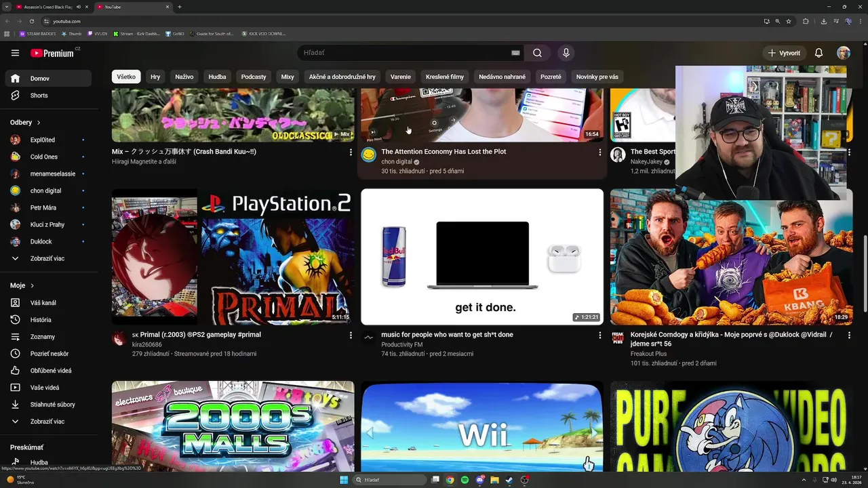The width and height of the screenshot is (868, 488).
Task: Click the youtube.com address bar
Action: (x=400, y=21)
